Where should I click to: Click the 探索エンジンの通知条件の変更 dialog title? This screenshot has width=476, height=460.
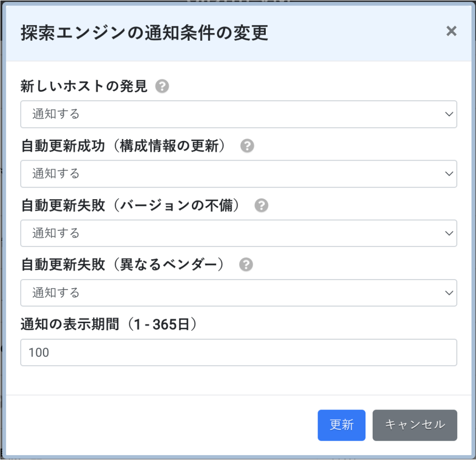point(144,33)
